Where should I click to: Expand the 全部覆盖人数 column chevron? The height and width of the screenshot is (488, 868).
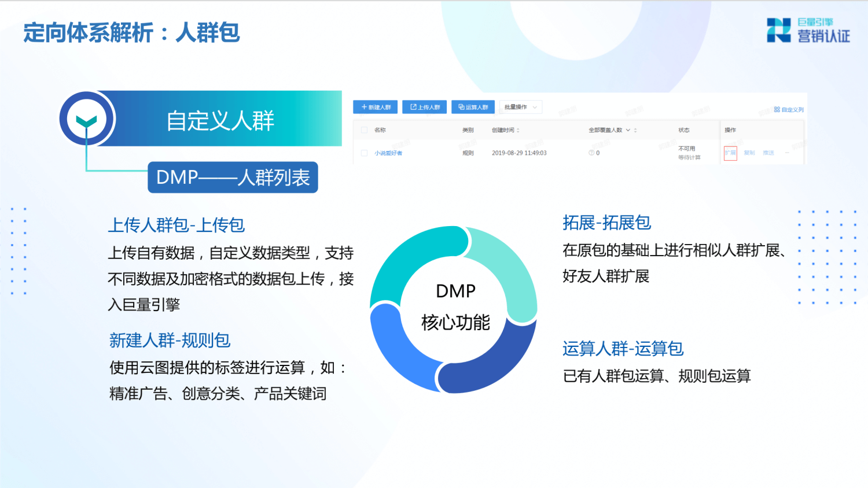[628, 130]
